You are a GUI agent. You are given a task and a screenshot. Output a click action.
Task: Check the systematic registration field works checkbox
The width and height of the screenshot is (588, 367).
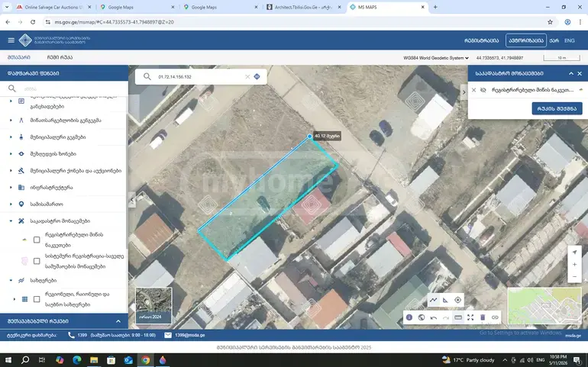coord(37,261)
